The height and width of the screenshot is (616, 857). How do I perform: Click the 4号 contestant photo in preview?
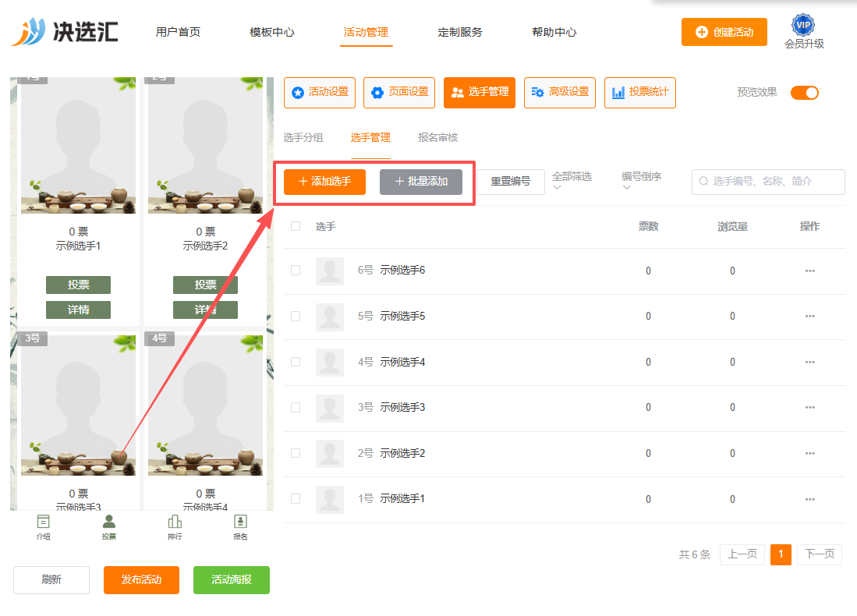[x=206, y=405]
